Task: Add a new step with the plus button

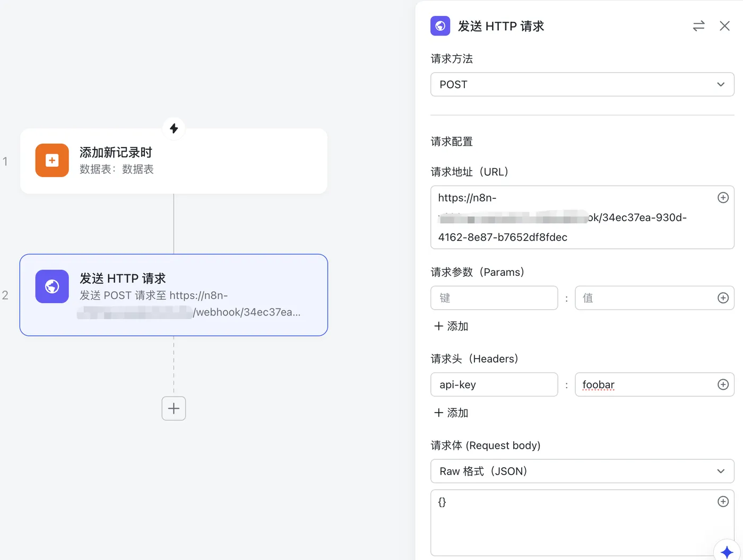Action: [174, 408]
